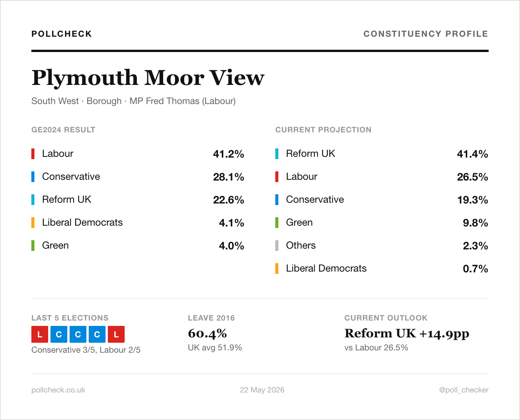Viewport: 520px width, 420px height.
Task: Click the green bar beside projected Green
Action: [x=277, y=223]
